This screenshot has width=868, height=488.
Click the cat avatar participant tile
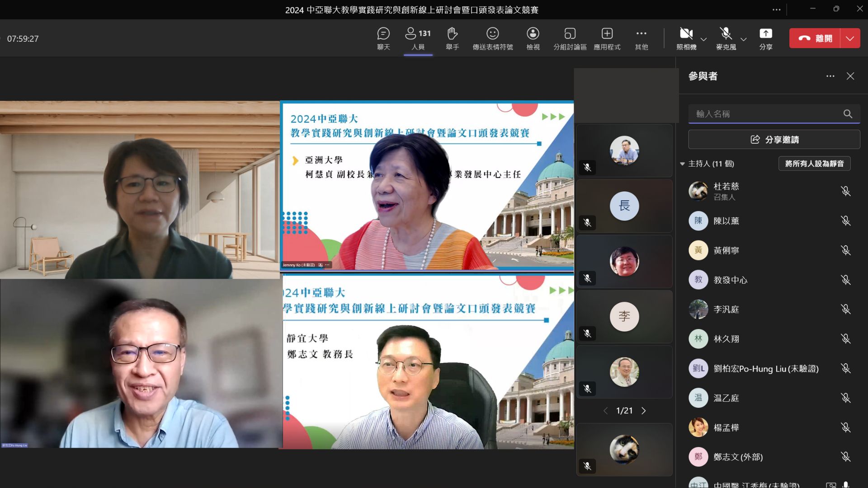coord(624,450)
